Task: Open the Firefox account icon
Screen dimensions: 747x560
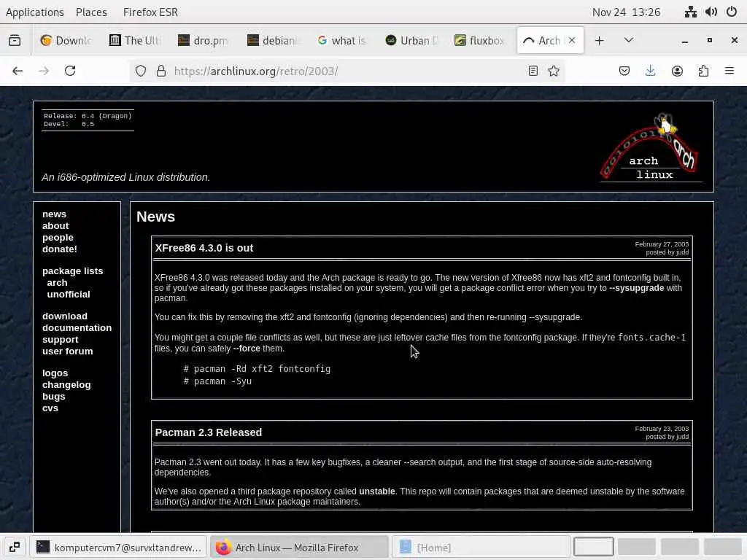Action: coord(677,71)
